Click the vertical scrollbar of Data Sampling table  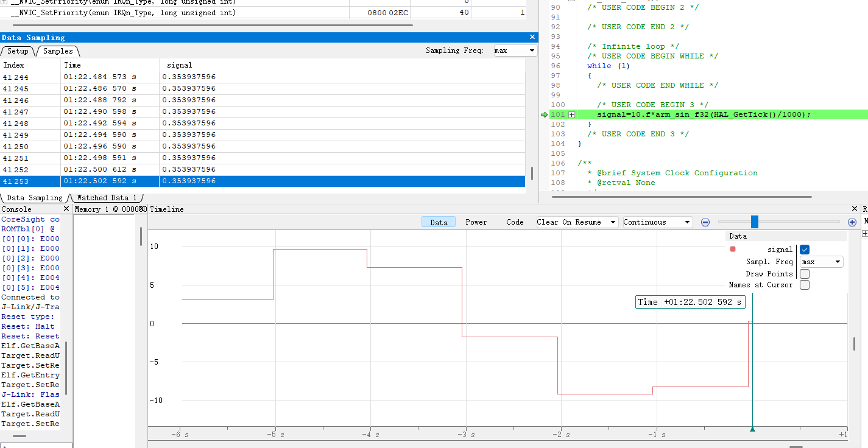tap(532, 173)
